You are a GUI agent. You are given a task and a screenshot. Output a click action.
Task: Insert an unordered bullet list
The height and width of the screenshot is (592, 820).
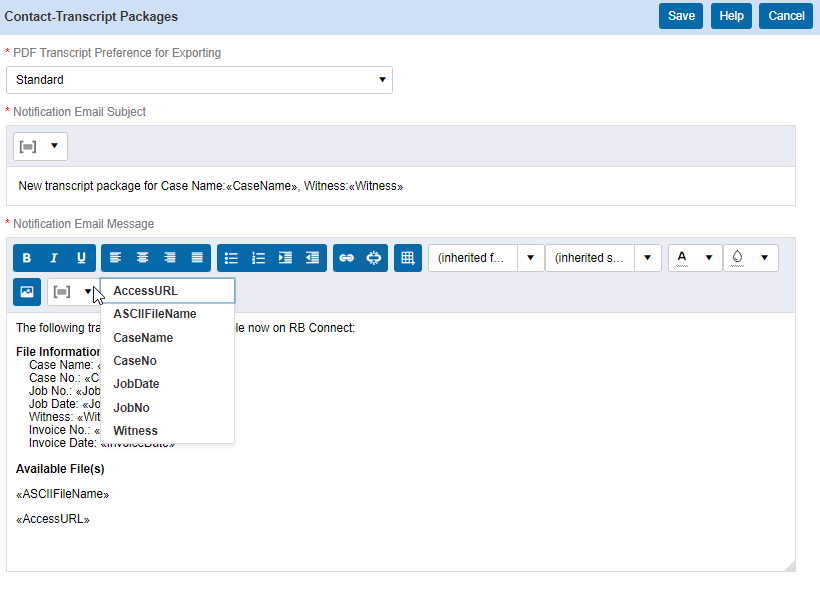pos(231,258)
